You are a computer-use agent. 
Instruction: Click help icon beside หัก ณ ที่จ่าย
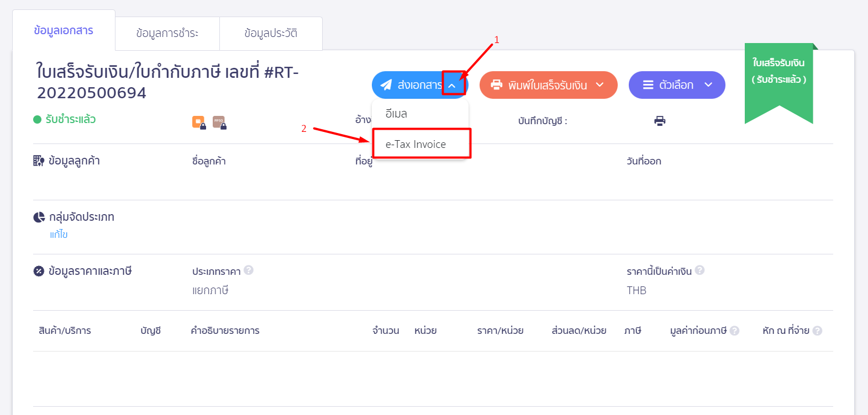(817, 331)
